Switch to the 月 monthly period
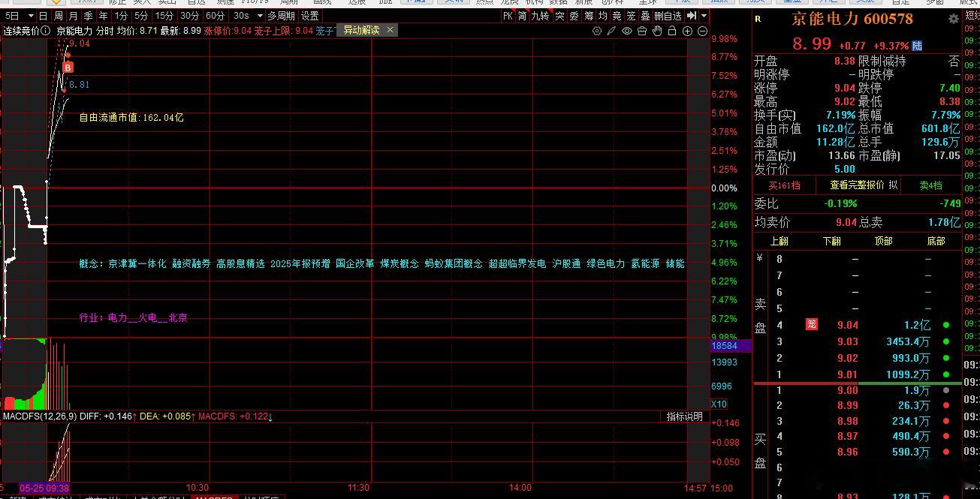 [73, 16]
